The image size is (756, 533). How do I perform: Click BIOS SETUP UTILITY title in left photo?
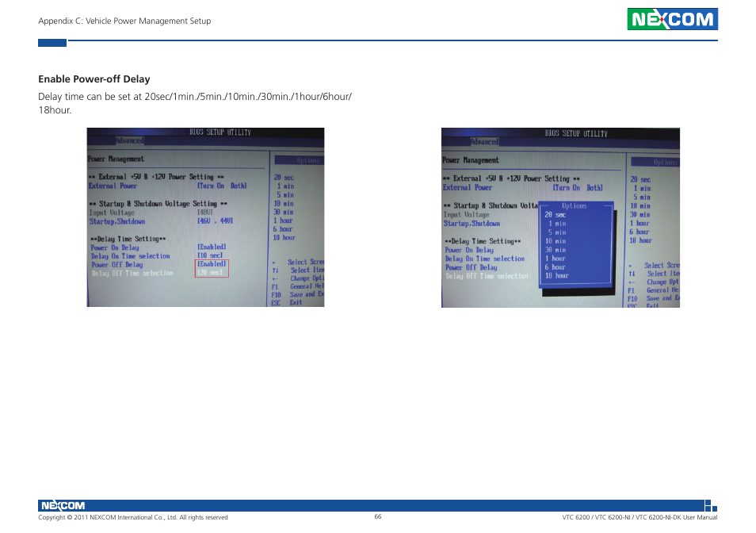click(220, 132)
